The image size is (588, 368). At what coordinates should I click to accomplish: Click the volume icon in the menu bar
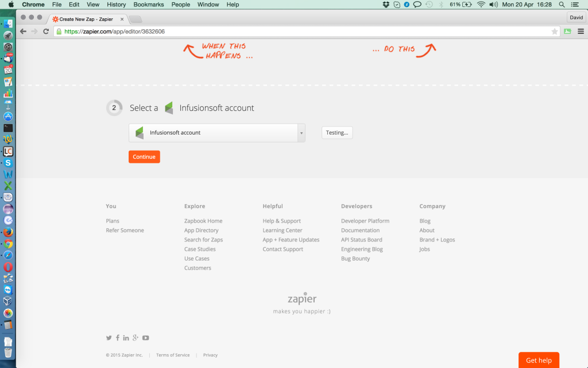pyautogui.click(x=493, y=5)
